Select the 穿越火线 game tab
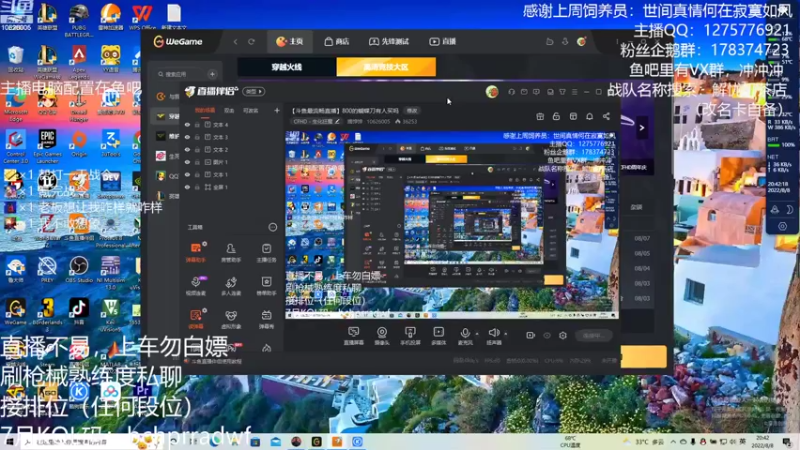 (287, 67)
